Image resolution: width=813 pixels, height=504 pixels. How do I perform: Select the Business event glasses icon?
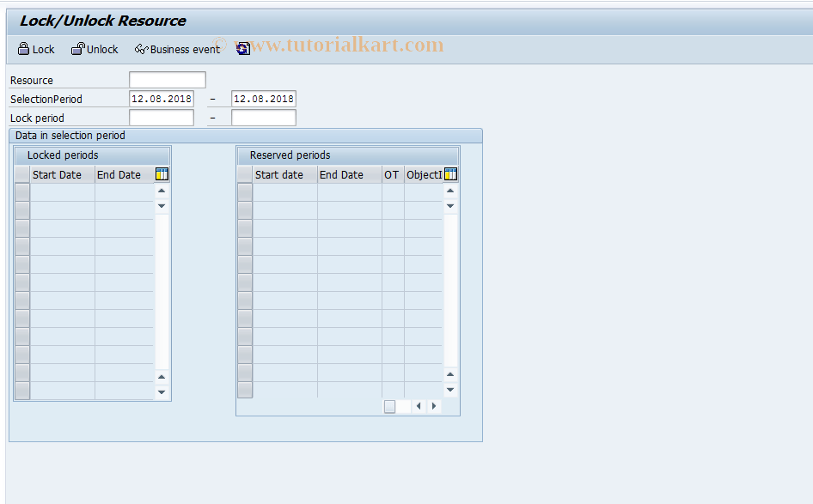click(x=140, y=49)
